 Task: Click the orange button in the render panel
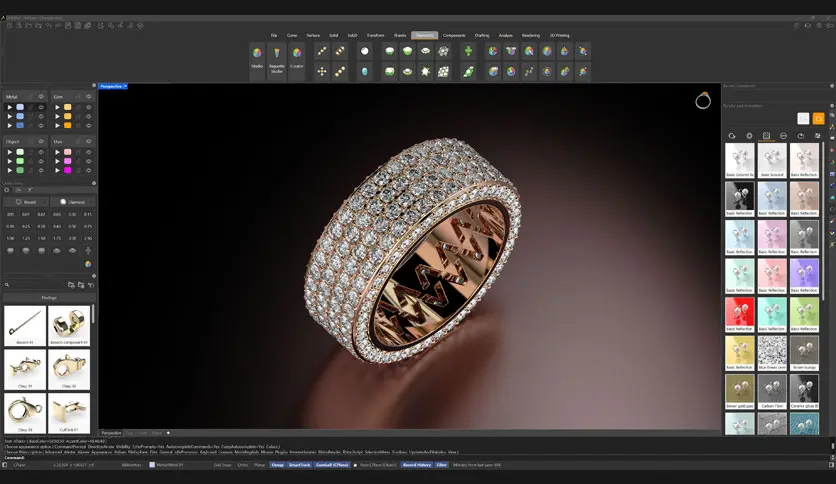pyautogui.click(x=818, y=118)
